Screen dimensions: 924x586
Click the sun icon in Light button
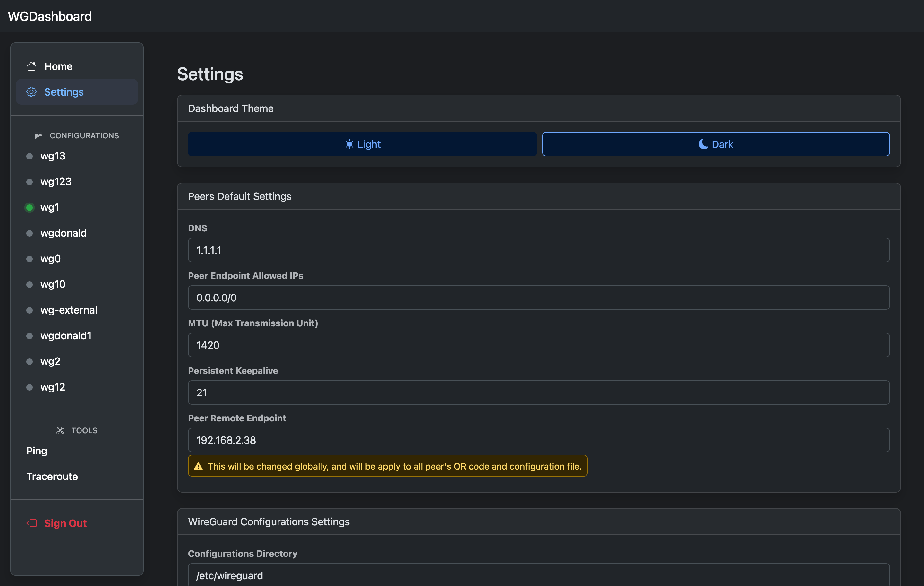point(349,144)
